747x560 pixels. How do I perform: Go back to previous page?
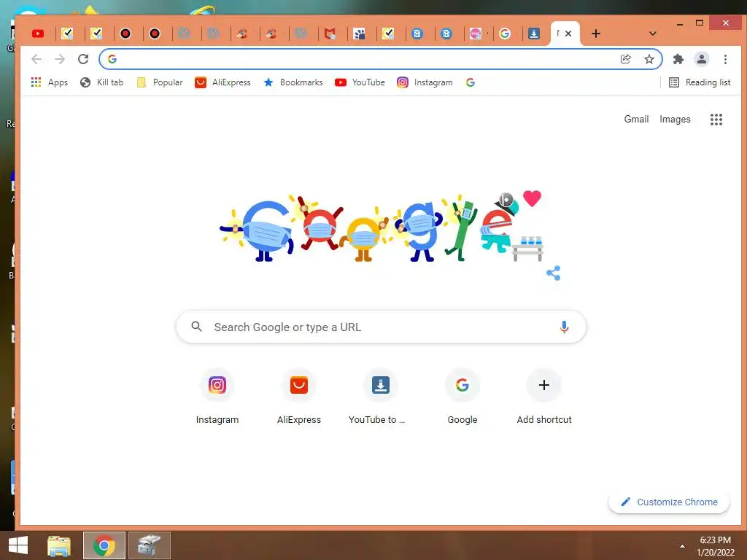(36, 59)
